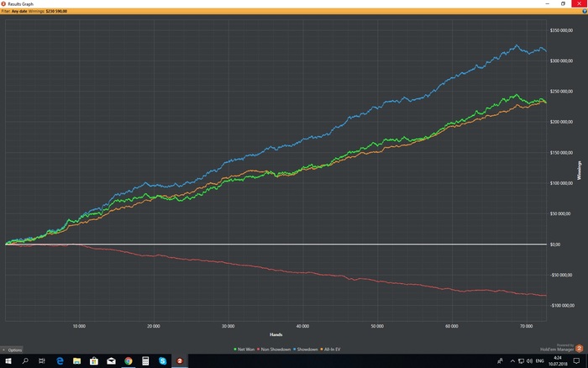
Task: Open the volume control in tray
Action: [x=529, y=361]
